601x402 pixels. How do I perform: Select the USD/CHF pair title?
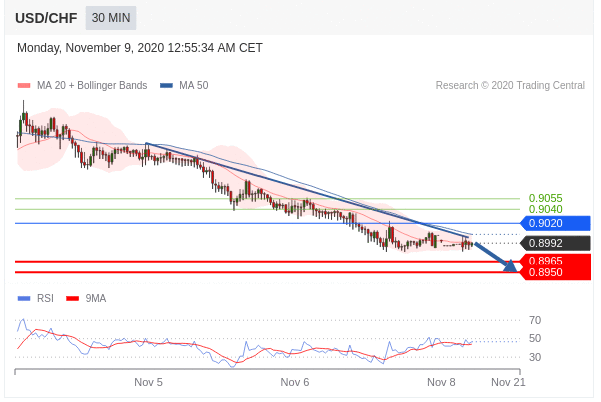tap(46, 18)
